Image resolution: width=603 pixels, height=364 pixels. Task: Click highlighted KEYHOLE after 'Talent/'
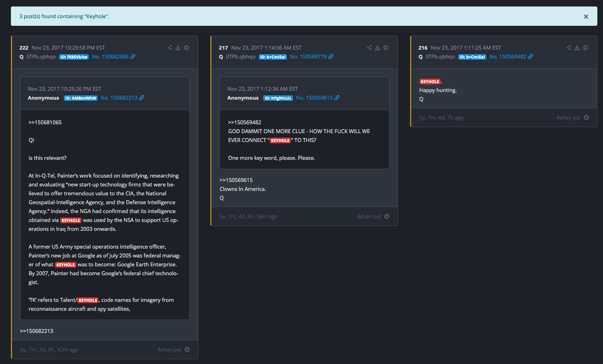pyautogui.click(x=88, y=300)
